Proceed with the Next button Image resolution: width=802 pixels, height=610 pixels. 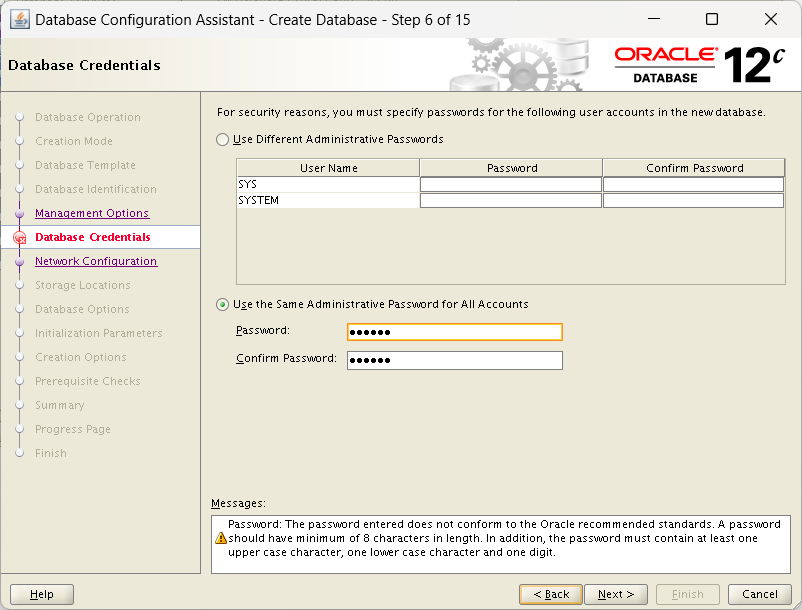pyautogui.click(x=616, y=594)
